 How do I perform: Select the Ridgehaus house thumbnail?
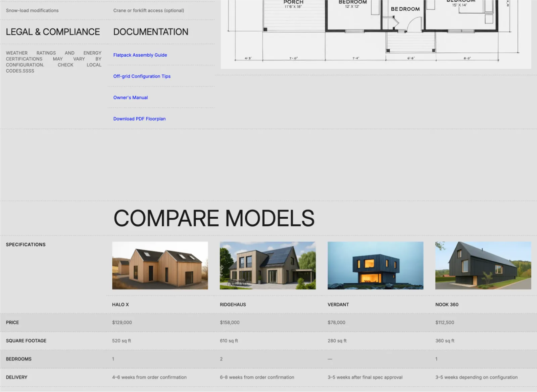[267, 265]
